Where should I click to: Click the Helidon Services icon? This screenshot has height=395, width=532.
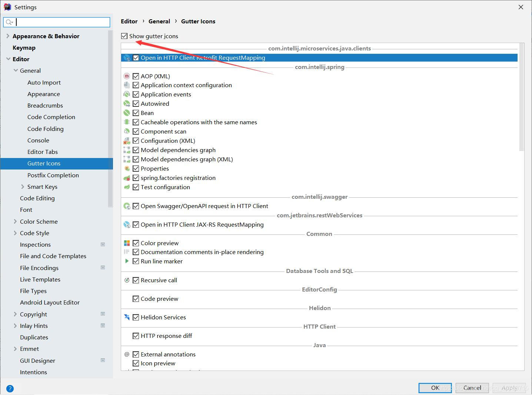(x=127, y=317)
